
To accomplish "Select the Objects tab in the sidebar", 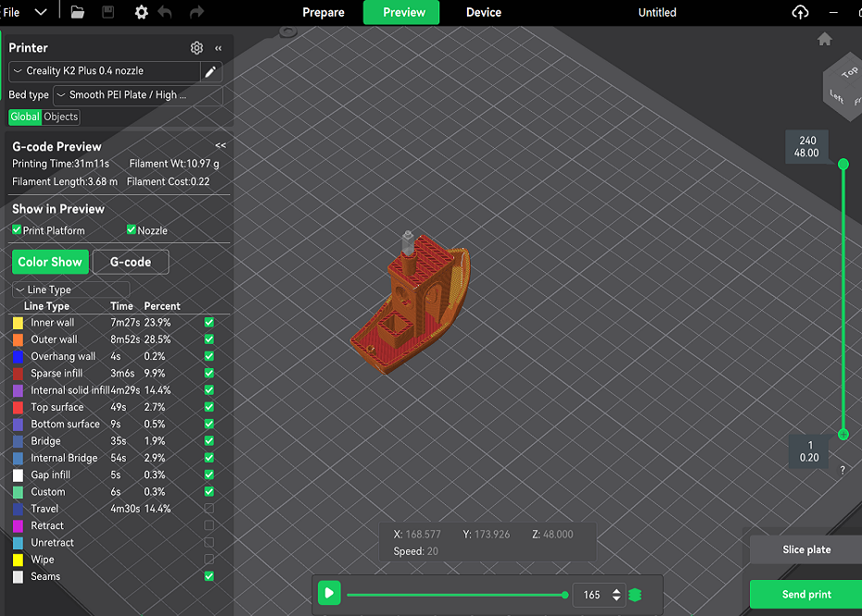I will pyautogui.click(x=60, y=117).
